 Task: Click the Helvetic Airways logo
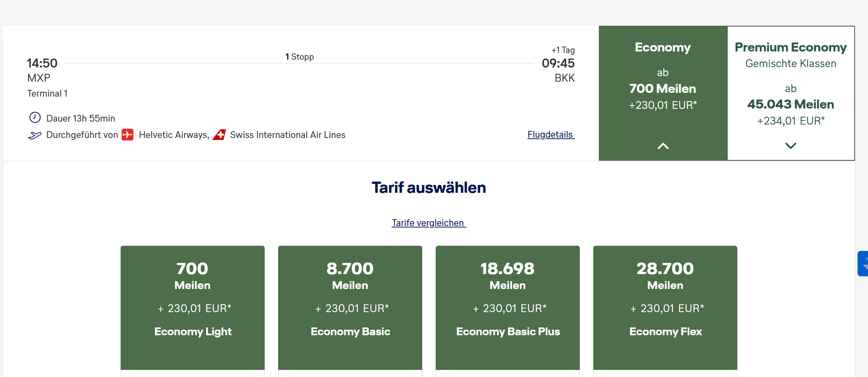click(x=128, y=135)
